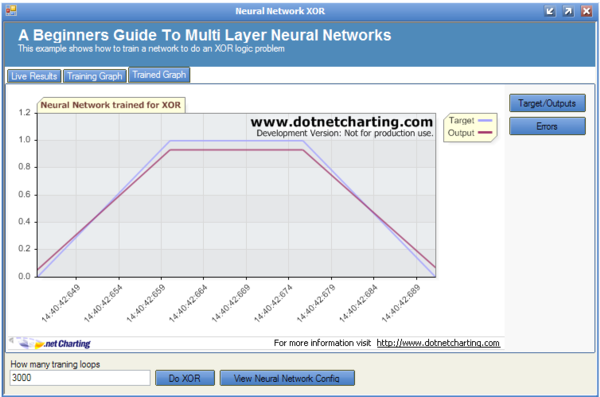Click the 'Neural Network trained for XOR' chart title
The width and height of the screenshot is (600, 397).
click(x=111, y=105)
